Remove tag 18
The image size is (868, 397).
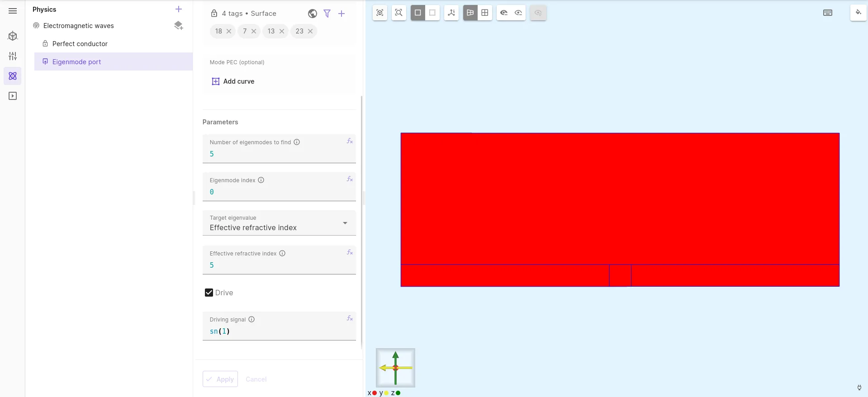229,31
